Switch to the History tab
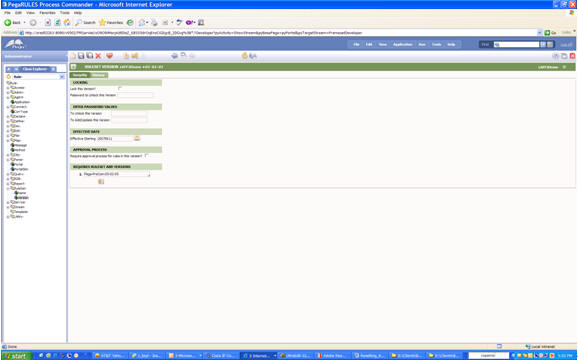Screen dimensions: 578x361 (x=98, y=75)
